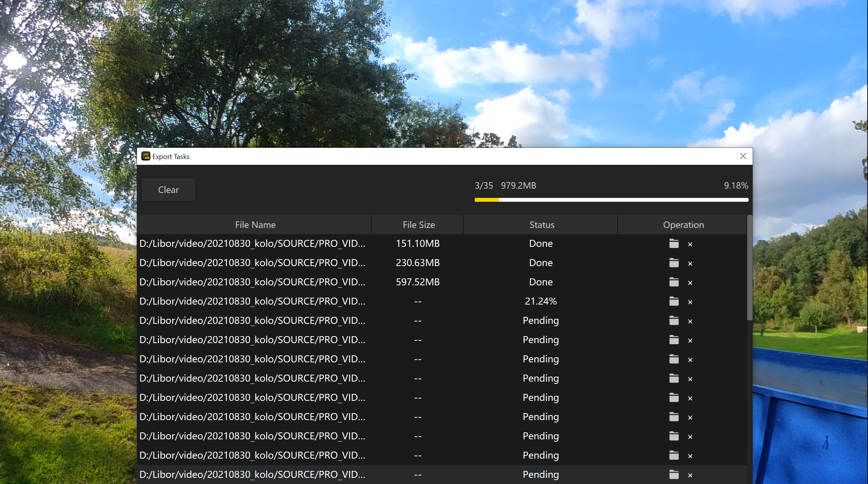This screenshot has height=484, width=868.
Task: Open folder for the 230.63MB export
Action: pos(674,263)
